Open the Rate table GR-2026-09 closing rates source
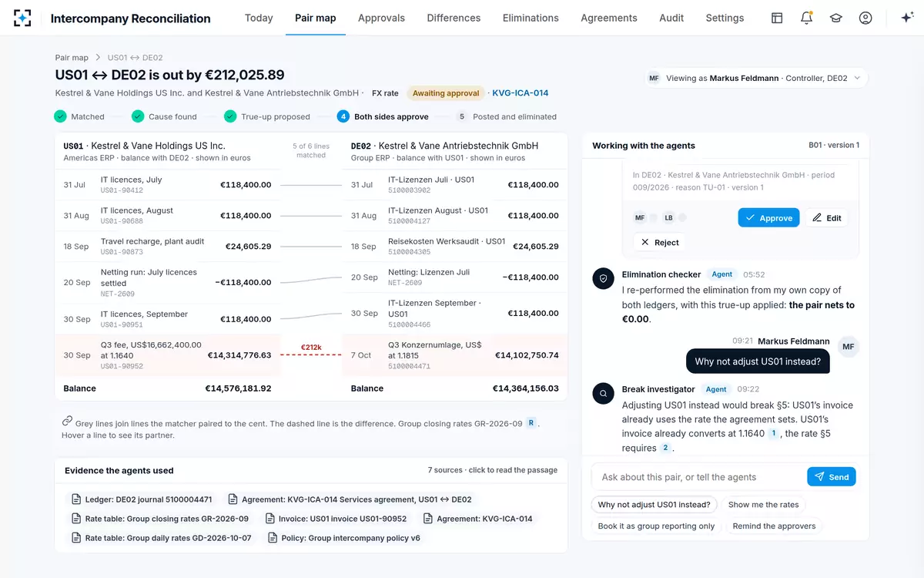The image size is (924, 578). pos(159,519)
